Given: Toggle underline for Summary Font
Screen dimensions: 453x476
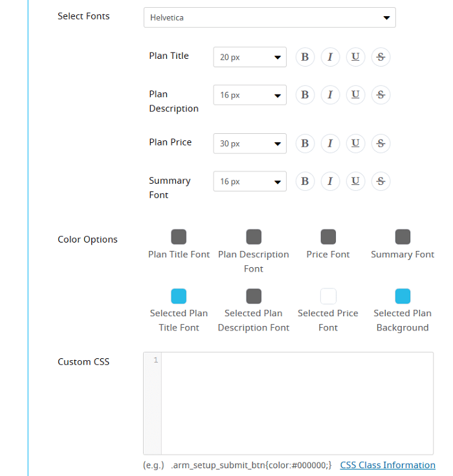Looking at the screenshot, I should [x=355, y=181].
